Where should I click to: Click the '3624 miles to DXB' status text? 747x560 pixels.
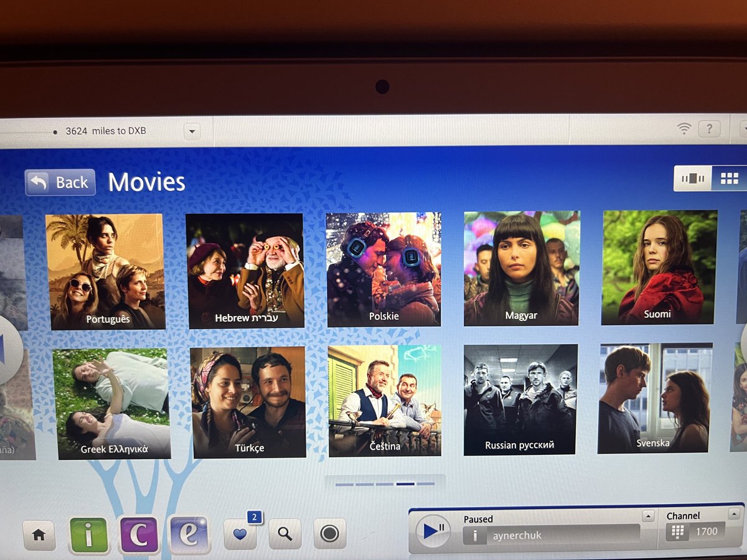tap(106, 131)
